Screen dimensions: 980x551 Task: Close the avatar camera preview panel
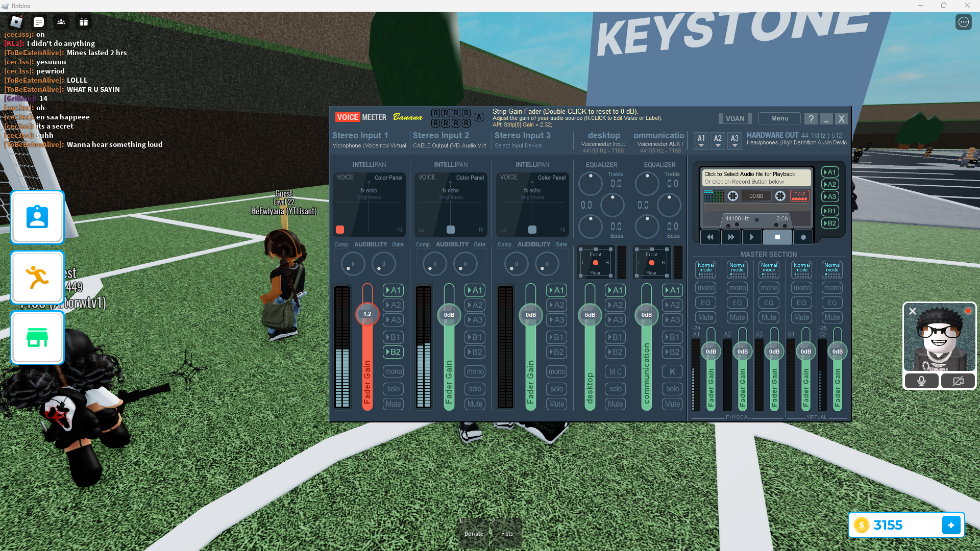(x=913, y=311)
